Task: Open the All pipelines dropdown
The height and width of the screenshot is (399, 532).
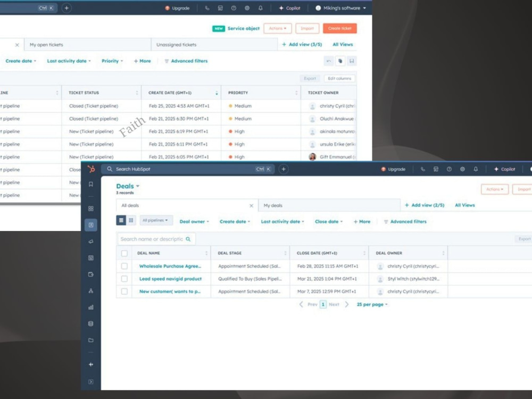Action: (x=156, y=220)
